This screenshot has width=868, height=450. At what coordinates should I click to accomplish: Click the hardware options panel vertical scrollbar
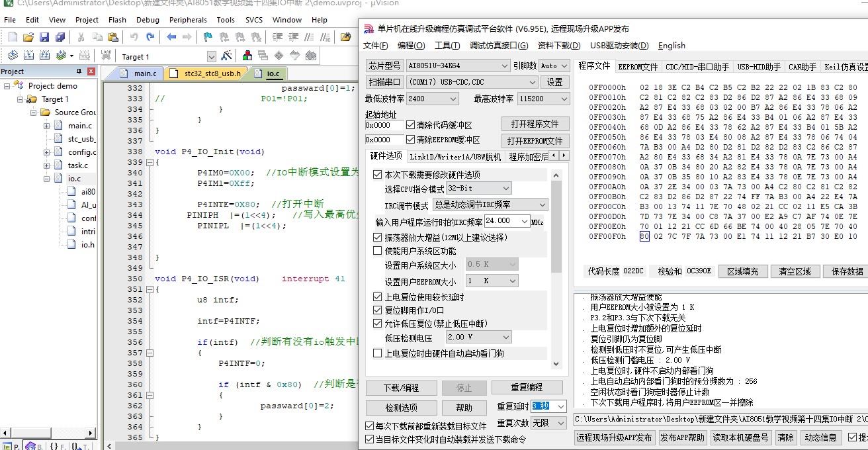click(x=556, y=268)
